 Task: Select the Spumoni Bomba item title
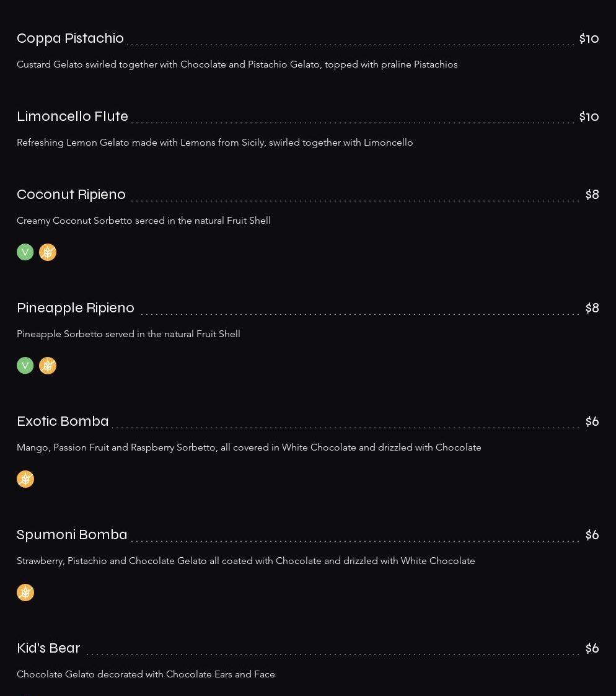72,535
